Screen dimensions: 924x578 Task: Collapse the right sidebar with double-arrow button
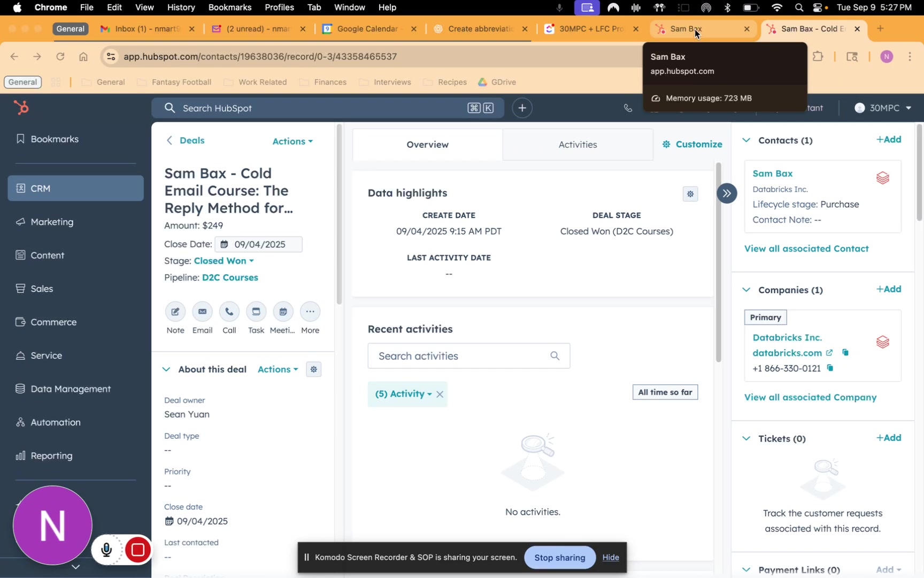pos(727,193)
